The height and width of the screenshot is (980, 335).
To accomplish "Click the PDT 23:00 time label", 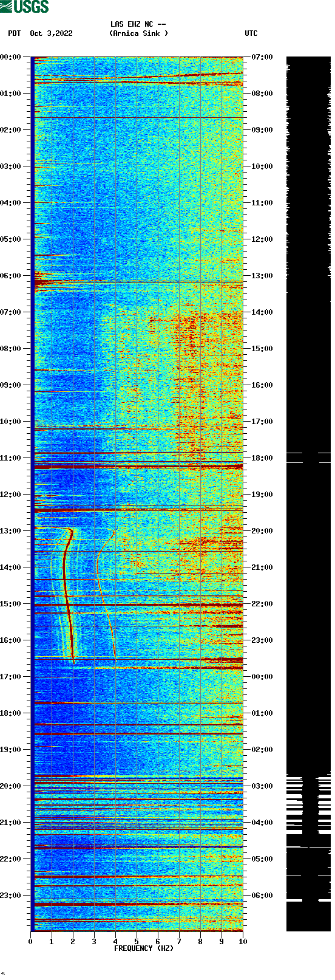I will (x=10, y=896).
